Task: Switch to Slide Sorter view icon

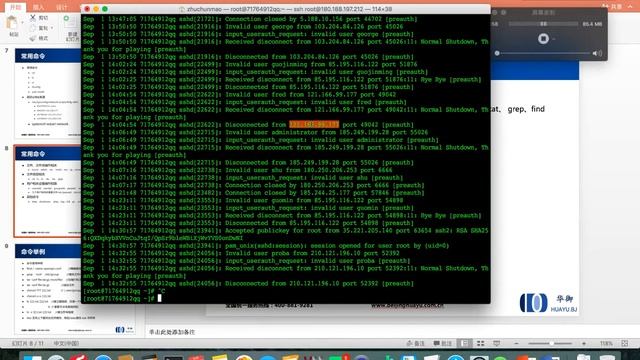Action: (480, 343)
